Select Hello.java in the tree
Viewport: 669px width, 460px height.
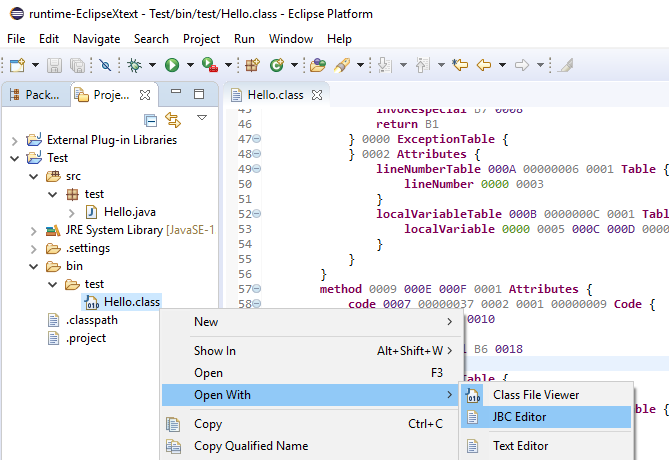[121, 212]
